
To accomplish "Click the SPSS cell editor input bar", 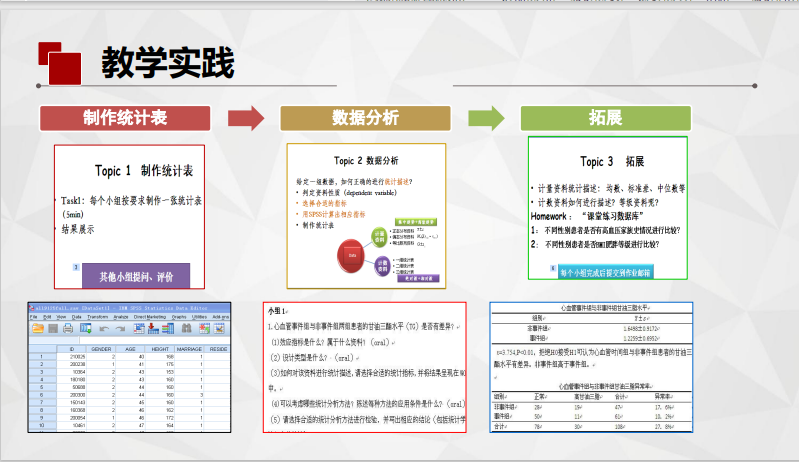I will (x=155, y=340).
